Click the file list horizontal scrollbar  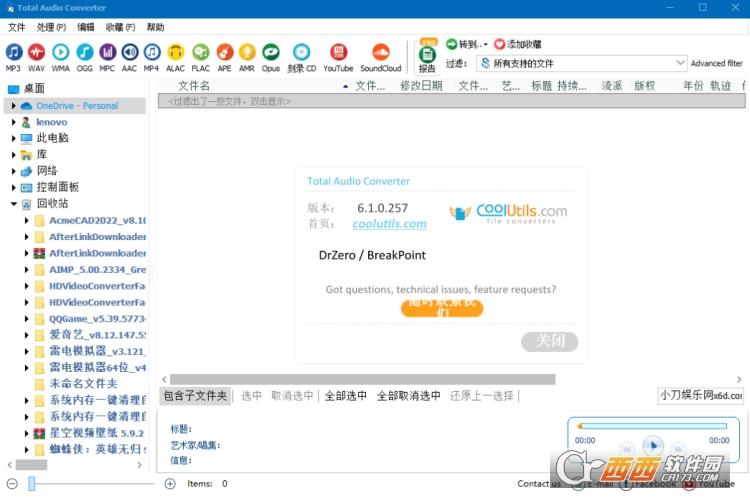[362, 379]
